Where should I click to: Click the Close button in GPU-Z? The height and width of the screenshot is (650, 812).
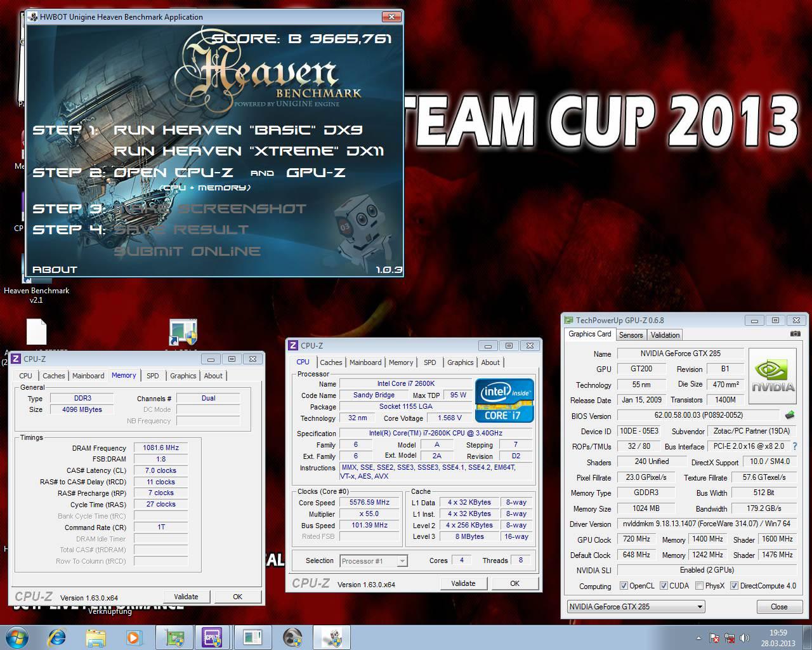click(x=779, y=606)
